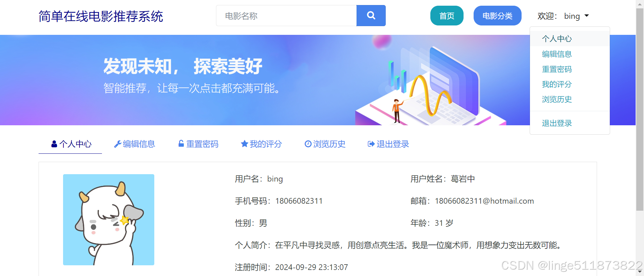Click the page vertical scrollbar thumb

640,109
